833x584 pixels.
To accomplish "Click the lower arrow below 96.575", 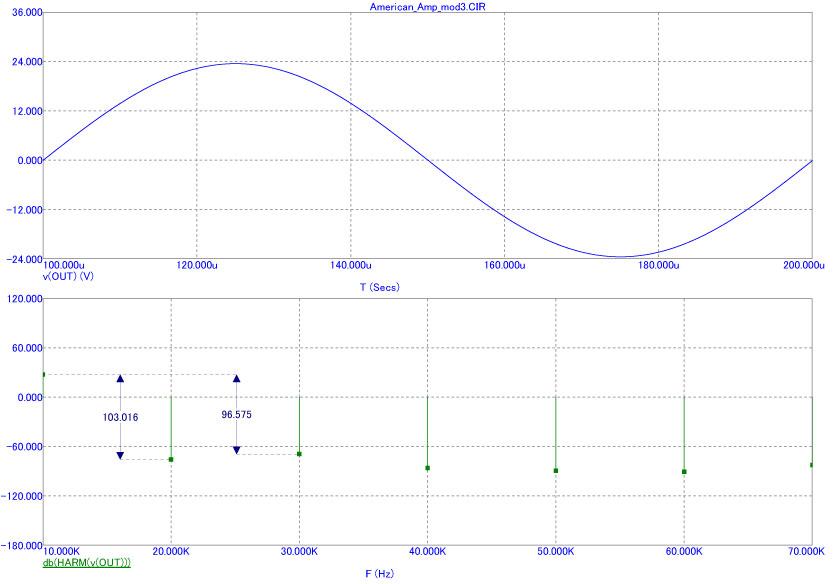I will click(x=236, y=450).
